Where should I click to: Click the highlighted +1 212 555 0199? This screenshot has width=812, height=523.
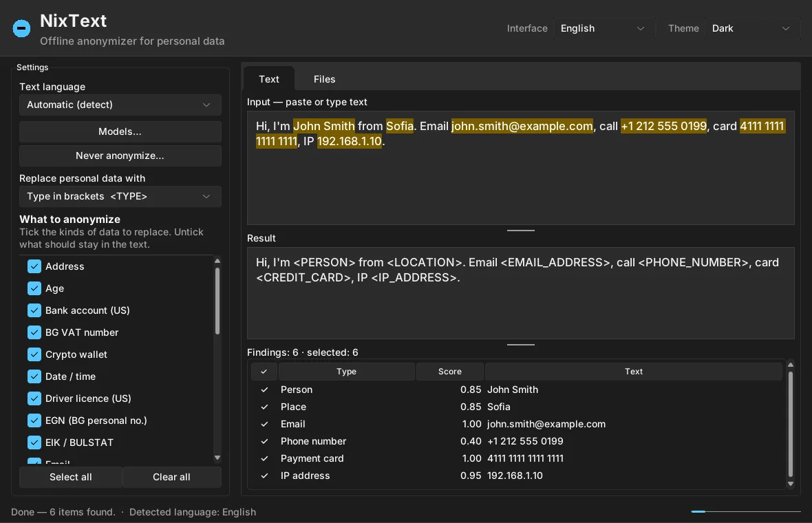(x=663, y=126)
